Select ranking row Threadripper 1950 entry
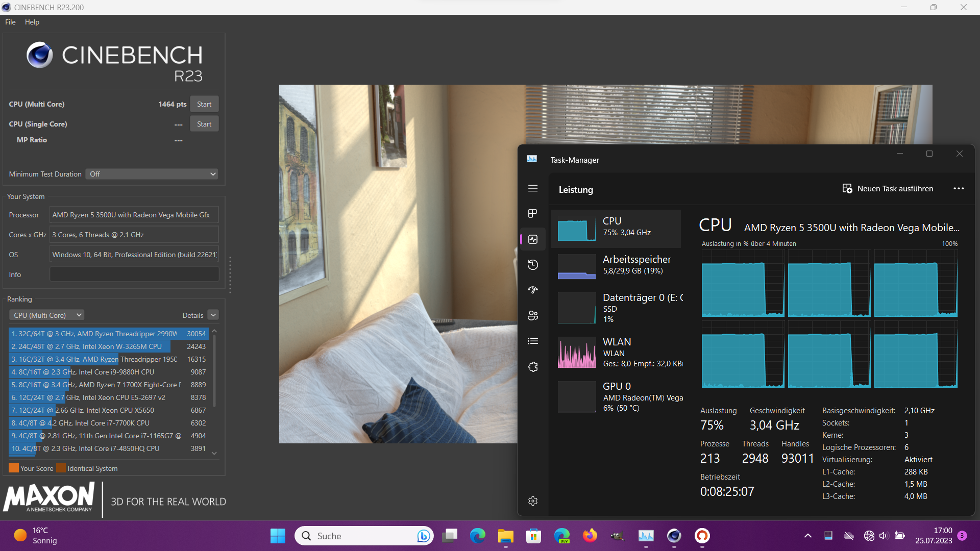This screenshot has height=551, width=980. 109,359
